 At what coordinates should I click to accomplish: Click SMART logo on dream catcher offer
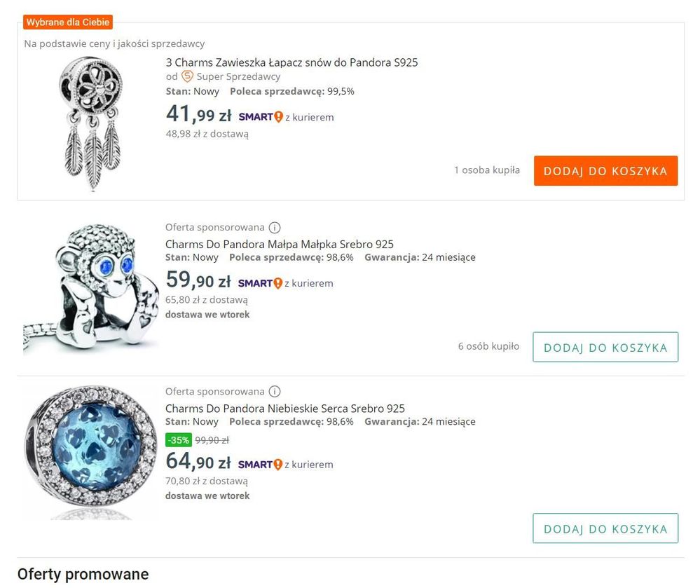[x=260, y=117]
